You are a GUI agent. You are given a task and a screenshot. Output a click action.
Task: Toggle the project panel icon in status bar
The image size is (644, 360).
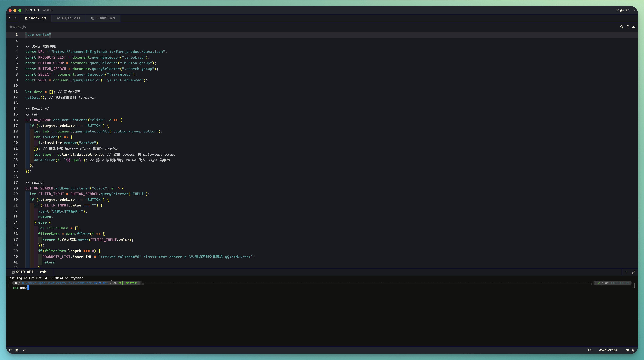(x=11, y=350)
